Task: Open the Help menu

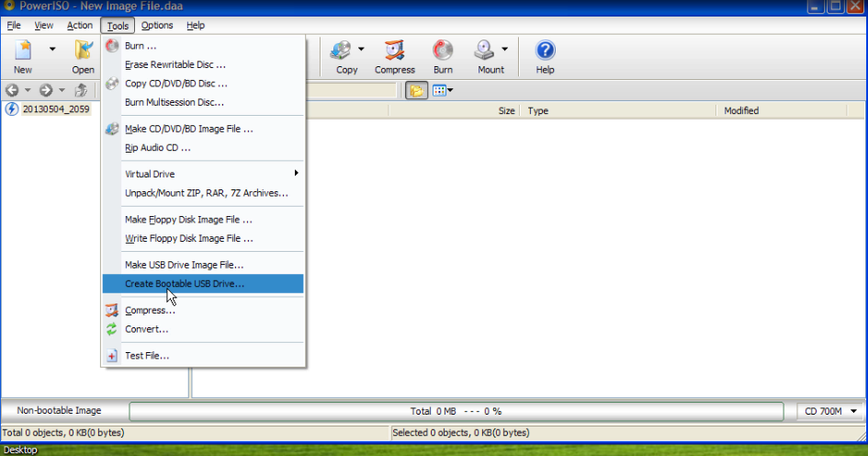Action: point(196,26)
